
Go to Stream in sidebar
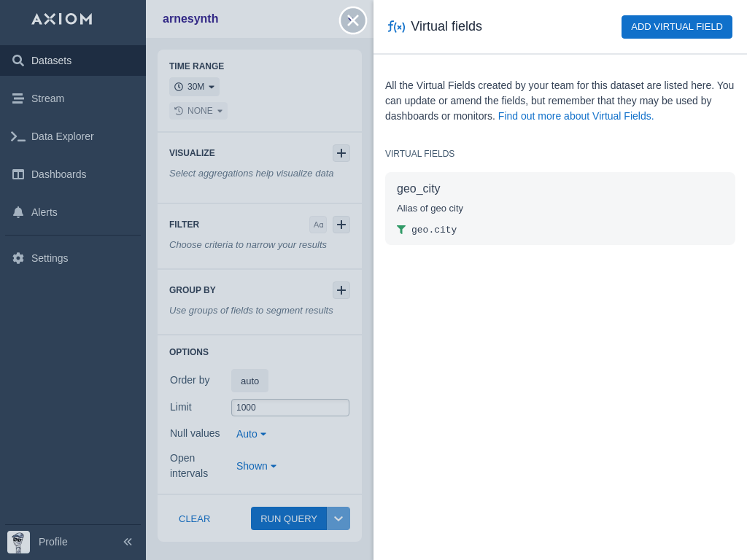click(47, 98)
